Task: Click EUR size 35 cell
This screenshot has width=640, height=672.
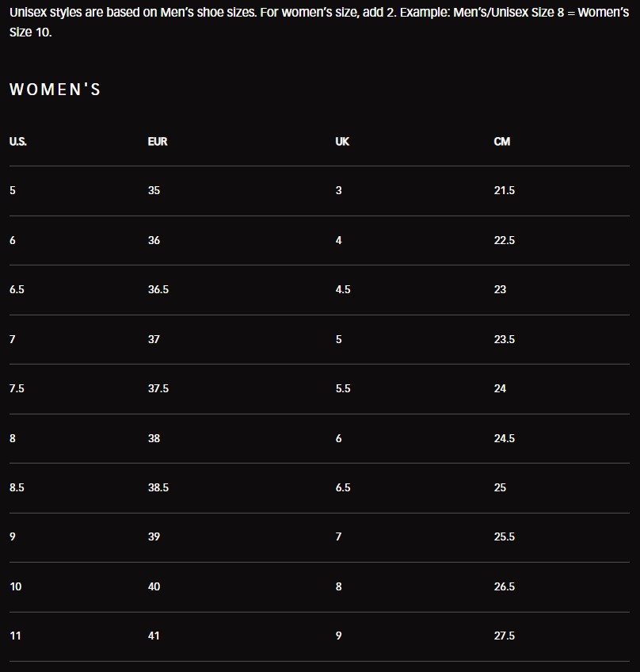Action: 154,191
